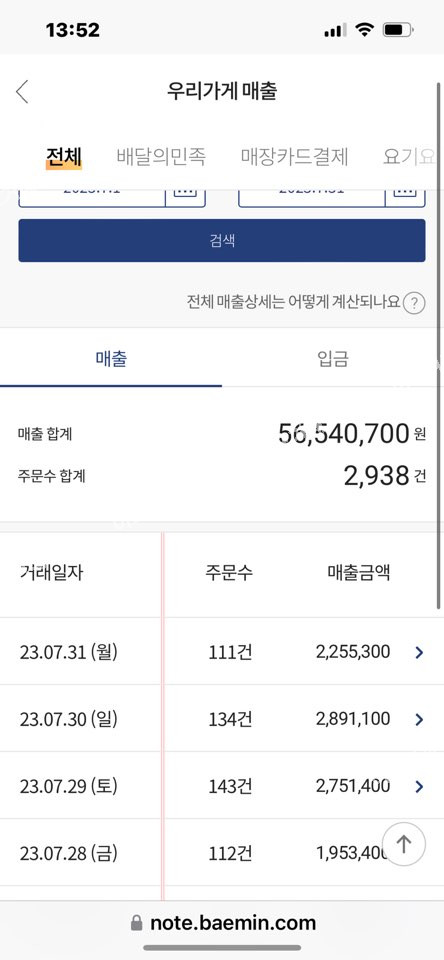This screenshot has height=960, width=444.
Task: Open the start date calendar icon
Action: (x=185, y=192)
